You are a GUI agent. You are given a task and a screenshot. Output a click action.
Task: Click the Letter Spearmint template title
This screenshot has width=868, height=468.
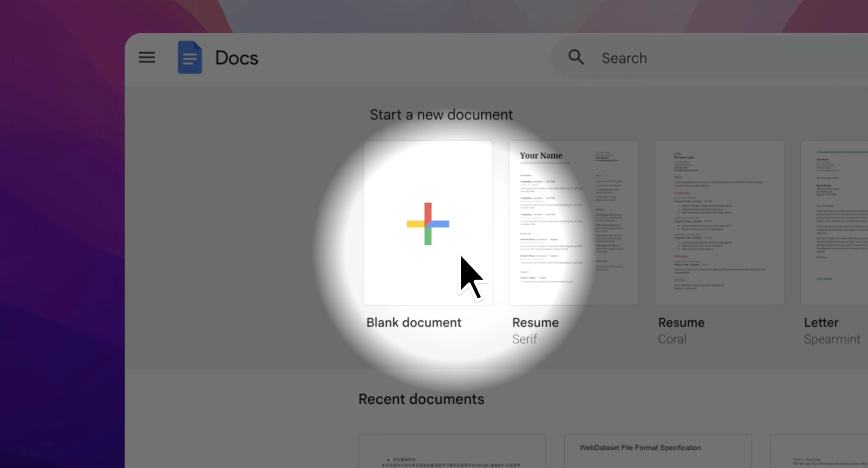821,322
